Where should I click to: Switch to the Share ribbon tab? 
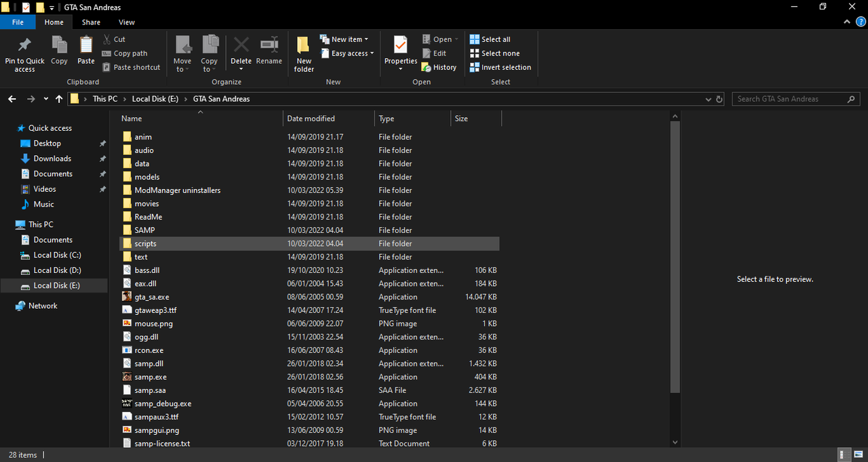coord(91,22)
